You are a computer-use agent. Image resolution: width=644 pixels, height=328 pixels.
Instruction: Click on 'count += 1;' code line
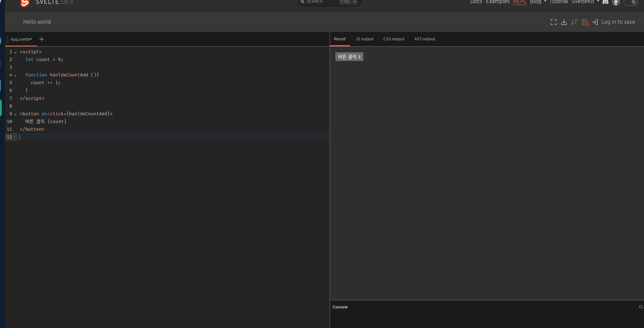click(x=46, y=83)
